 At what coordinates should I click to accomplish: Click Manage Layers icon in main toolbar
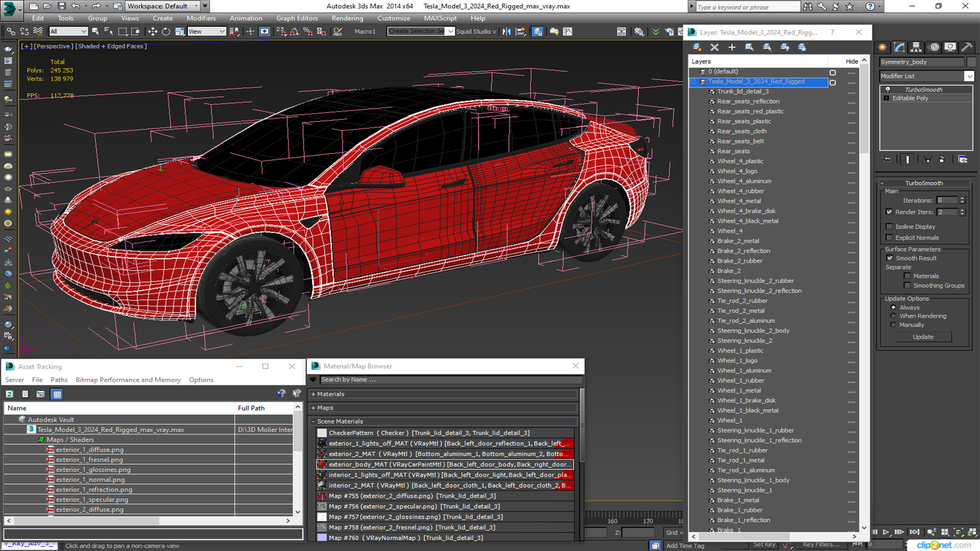pyautogui.click(x=537, y=32)
